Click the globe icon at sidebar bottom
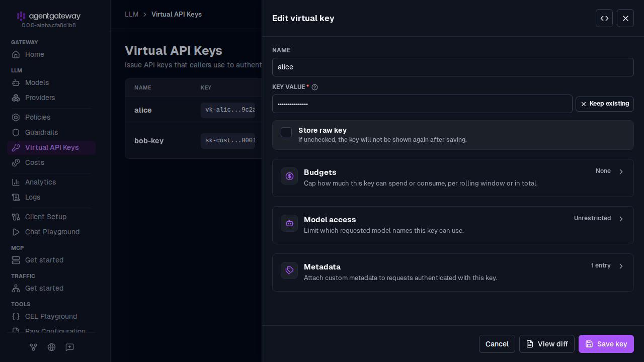644x362 pixels. point(51,347)
